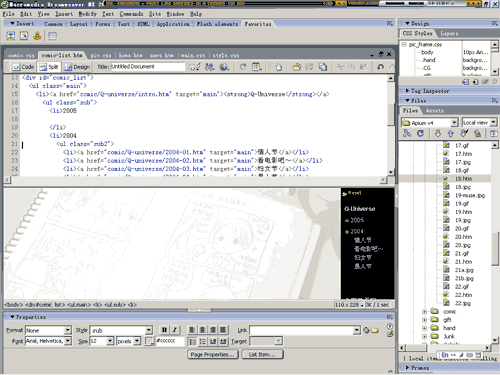Open the Style dropdown showing sub
Screen dimensions: 500x375
tap(149, 330)
